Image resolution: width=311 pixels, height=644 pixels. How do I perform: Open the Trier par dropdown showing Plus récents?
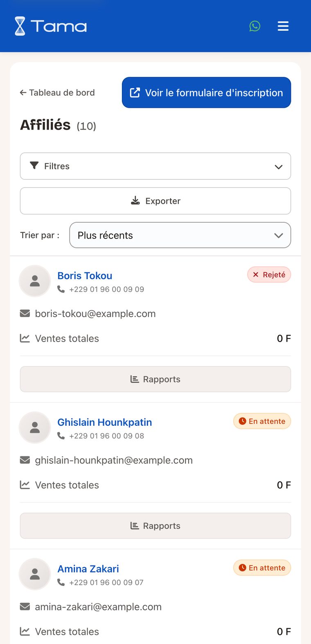click(x=180, y=235)
